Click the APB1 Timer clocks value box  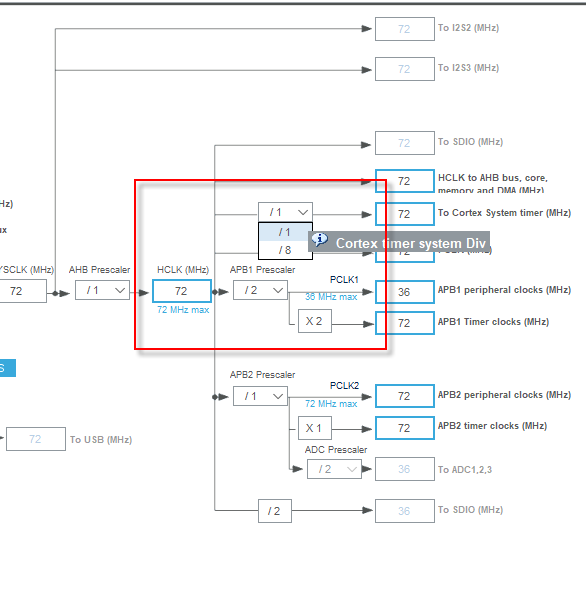[405, 323]
